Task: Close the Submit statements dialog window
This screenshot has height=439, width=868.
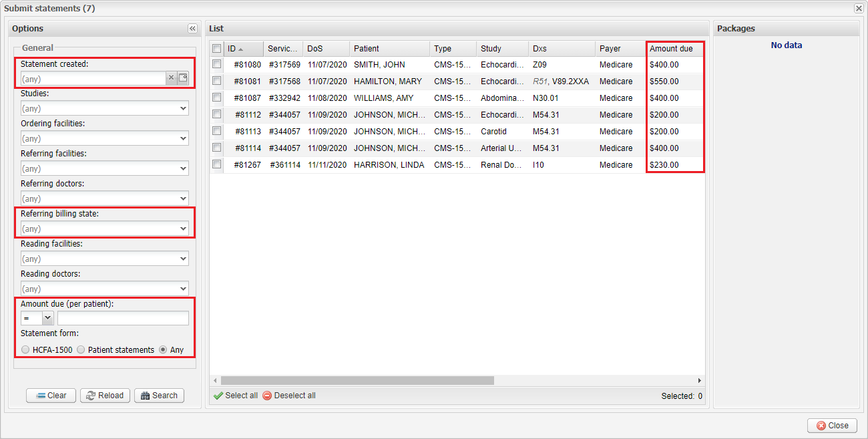Action: (x=859, y=8)
